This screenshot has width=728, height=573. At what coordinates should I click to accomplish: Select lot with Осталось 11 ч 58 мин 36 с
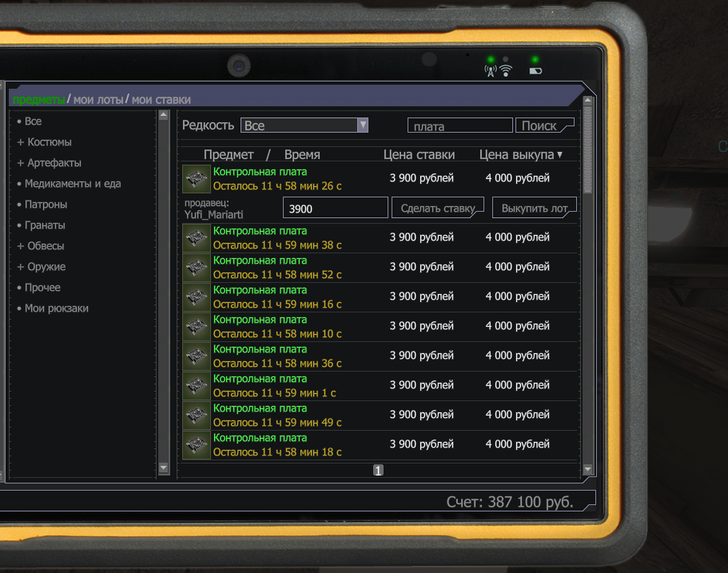point(380,356)
